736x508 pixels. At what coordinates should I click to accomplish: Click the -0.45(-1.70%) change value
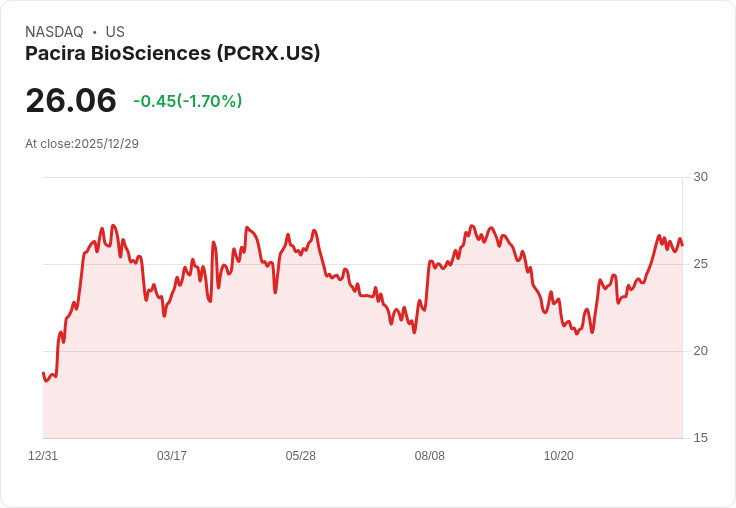(x=188, y=101)
